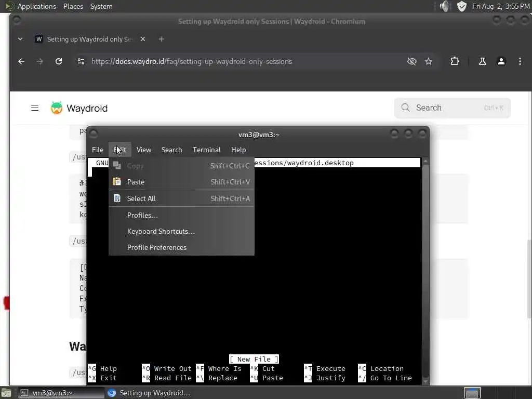Viewport: 532px width, 399px height.
Task: Switch to Setting up Waydroid taskbar button
Action: tap(149, 393)
